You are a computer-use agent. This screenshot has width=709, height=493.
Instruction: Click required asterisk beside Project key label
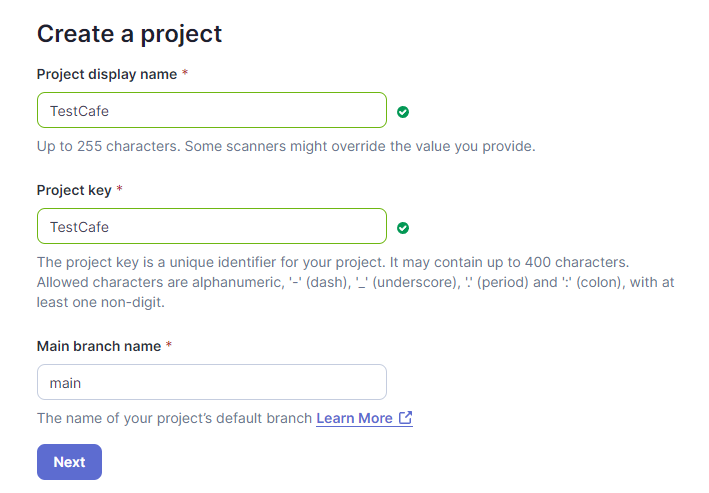point(120,189)
